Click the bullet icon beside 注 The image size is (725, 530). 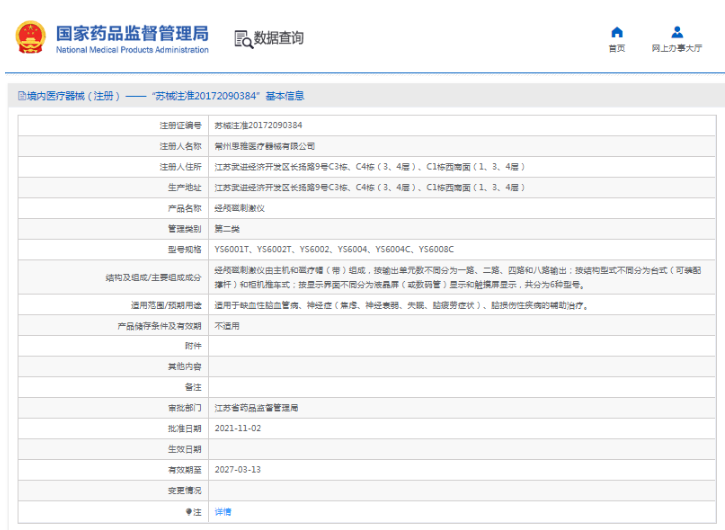click(189, 512)
